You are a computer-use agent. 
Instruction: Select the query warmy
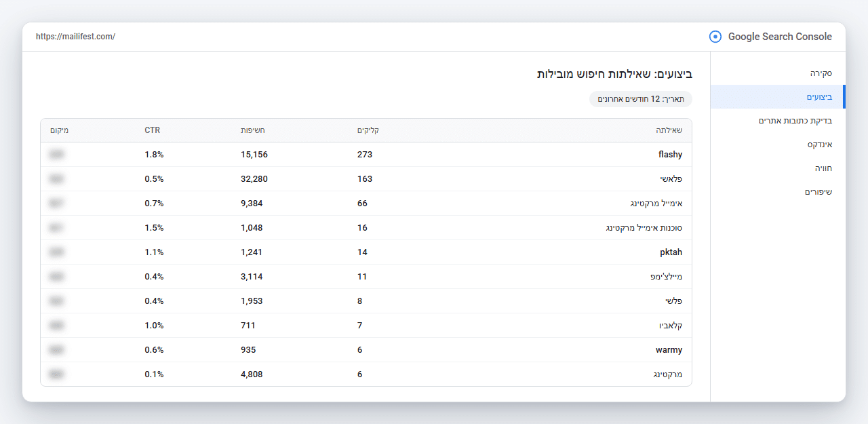[x=669, y=350]
